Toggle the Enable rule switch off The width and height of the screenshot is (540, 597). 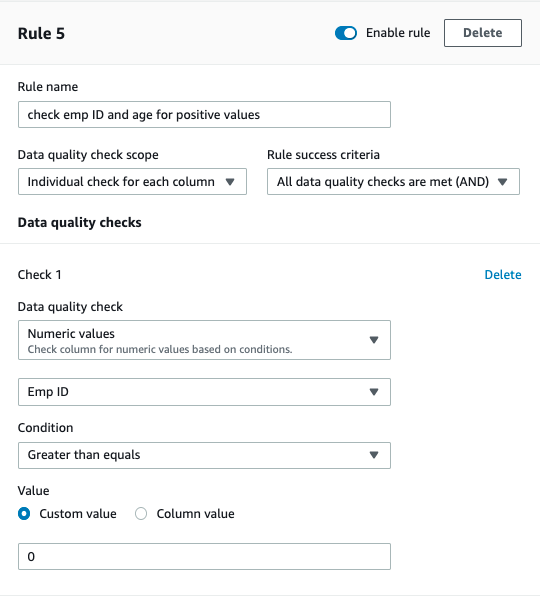(x=346, y=33)
